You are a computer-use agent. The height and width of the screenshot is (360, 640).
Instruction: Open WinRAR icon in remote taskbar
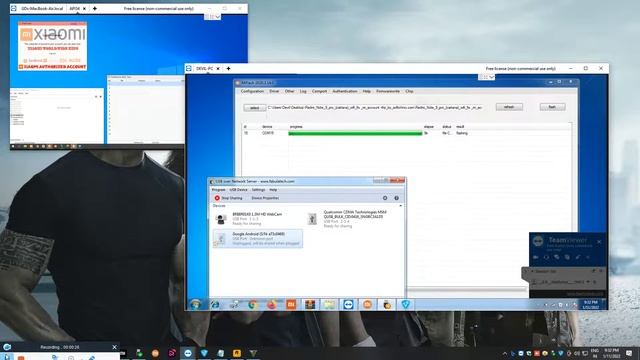[x=310, y=304]
